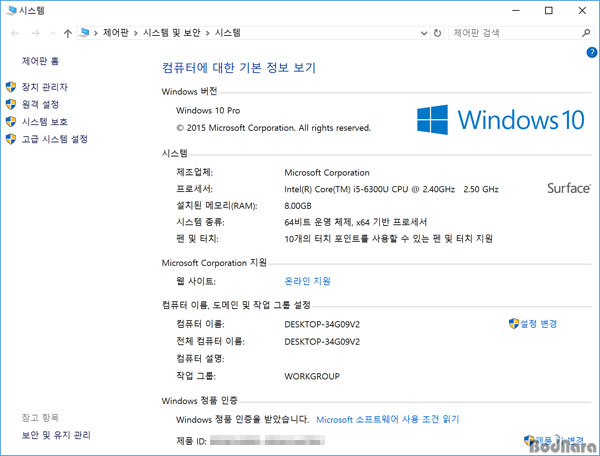Screen dimensions: 600x456
Task: Go up one level with Up arrow
Action: tap(68, 33)
